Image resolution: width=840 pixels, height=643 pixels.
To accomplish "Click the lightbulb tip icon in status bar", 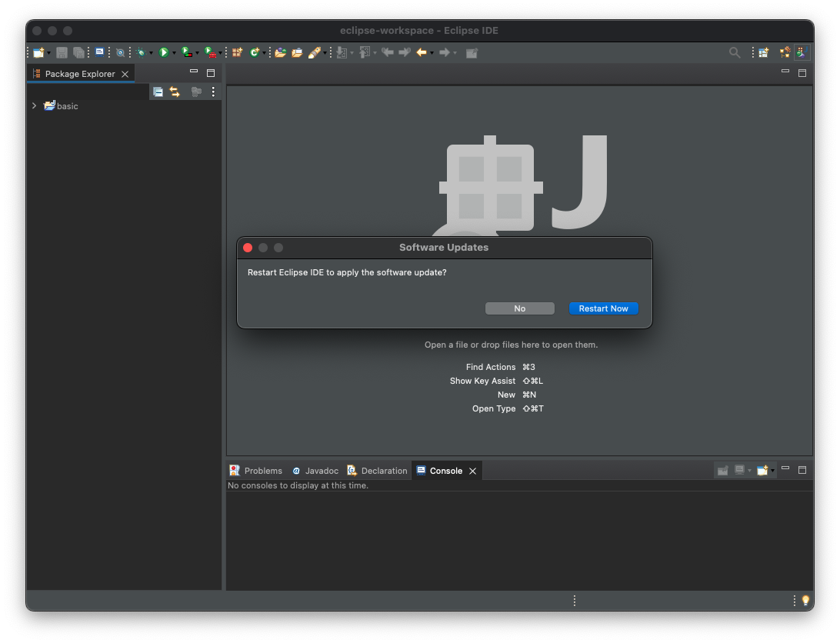I will coord(805,601).
